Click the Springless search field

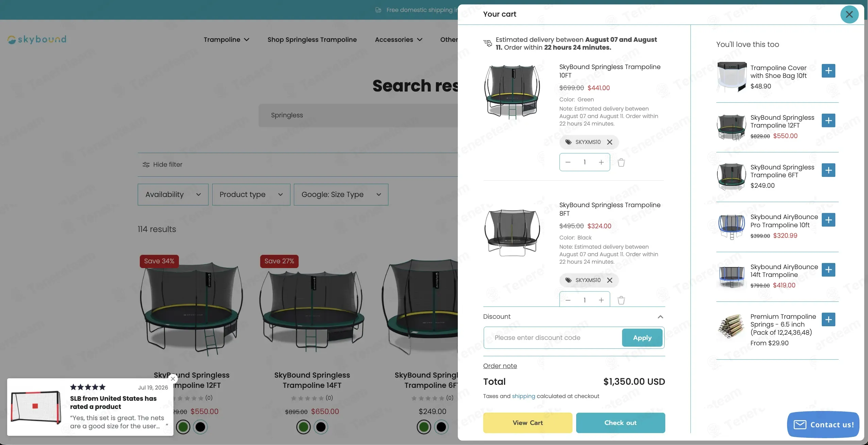tap(358, 115)
